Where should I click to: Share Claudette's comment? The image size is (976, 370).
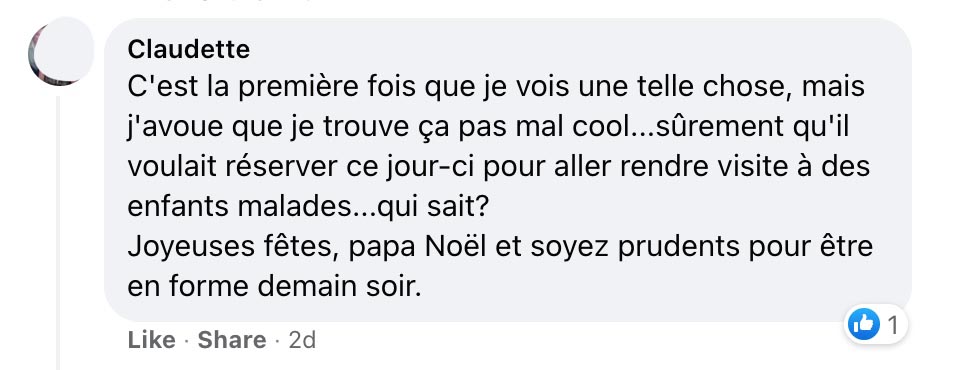(232, 340)
